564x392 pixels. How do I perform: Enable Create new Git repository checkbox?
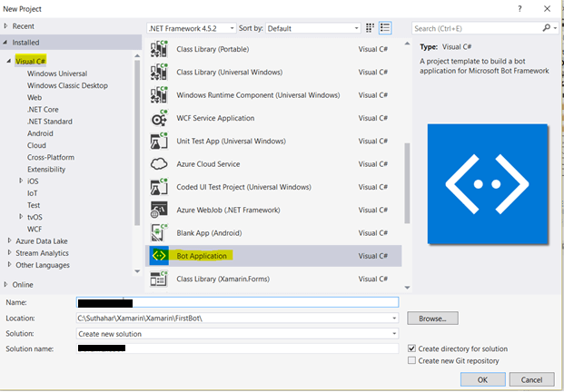[411, 360]
